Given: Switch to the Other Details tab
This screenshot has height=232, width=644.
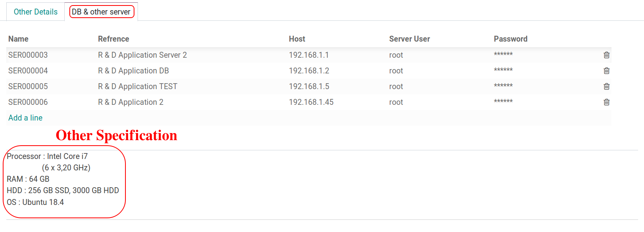Looking at the screenshot, I should click(36, 12).
